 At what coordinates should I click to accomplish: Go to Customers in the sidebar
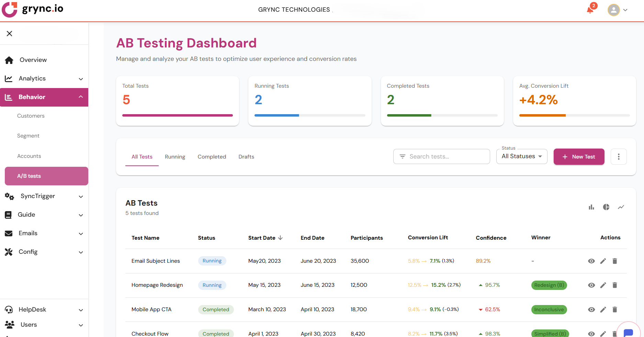(x=31, y=116)
